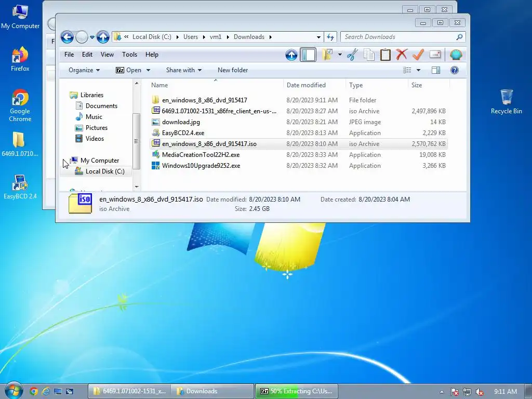Click the Users segment in address bar
The height and width of the screenshot is (399, 532).
coord(191,37)
